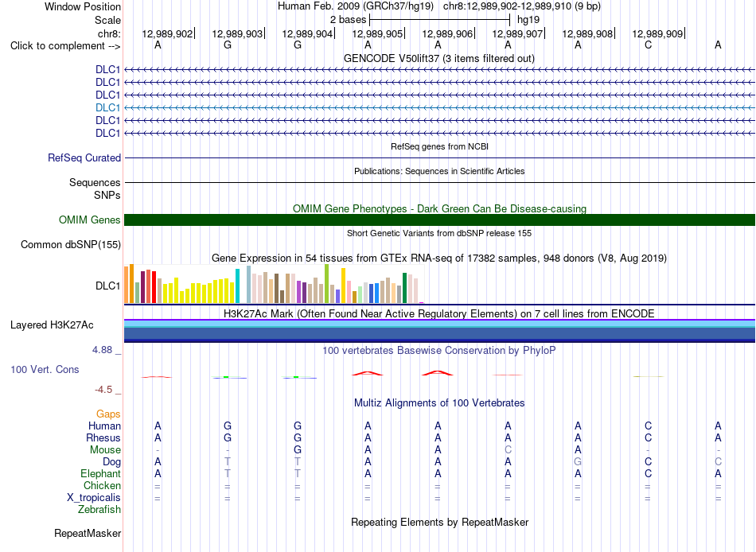Click the RepeatMasker track label

[88, 533]
